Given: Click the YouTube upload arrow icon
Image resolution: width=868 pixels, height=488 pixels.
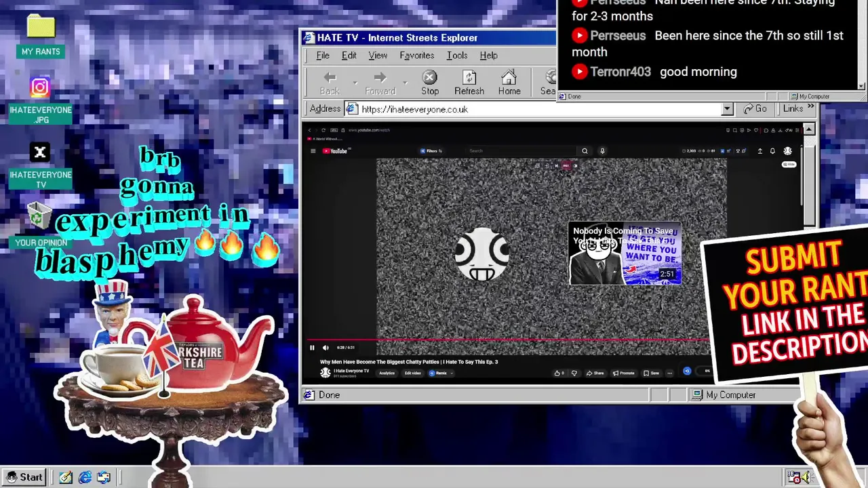Looking at the screenshot, I should 759,151.
